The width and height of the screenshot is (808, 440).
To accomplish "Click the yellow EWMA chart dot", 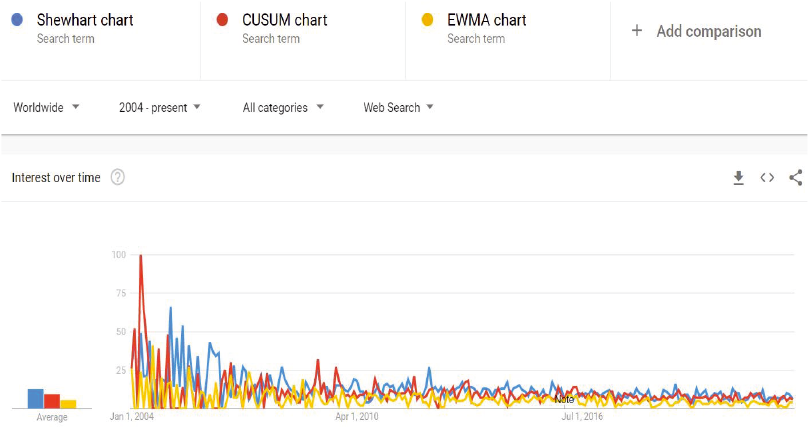I will pyautogui.click(x=427, y=20).
